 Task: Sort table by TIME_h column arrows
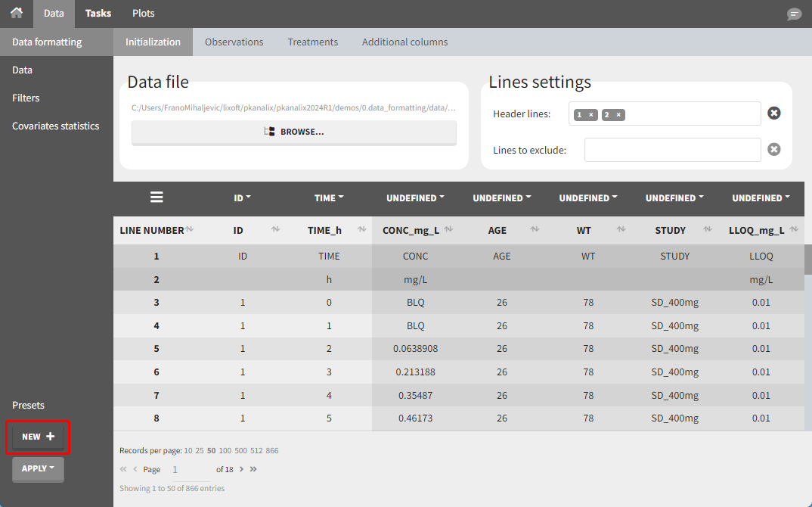[361, 230]
